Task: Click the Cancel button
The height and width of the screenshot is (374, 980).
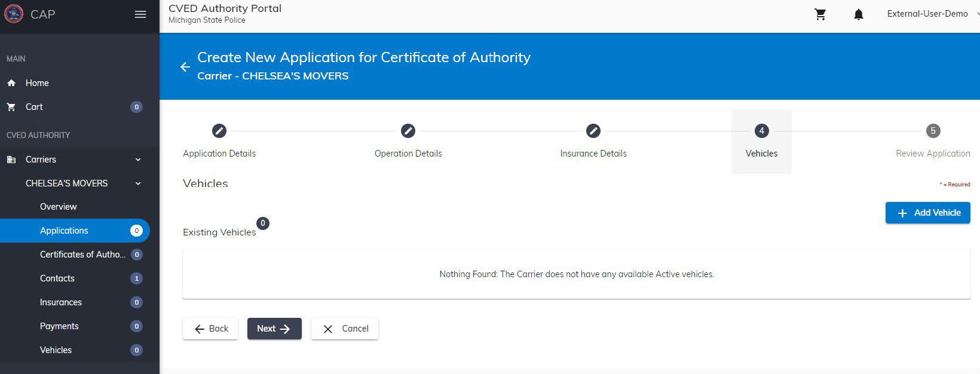Action: click(345, 329)
